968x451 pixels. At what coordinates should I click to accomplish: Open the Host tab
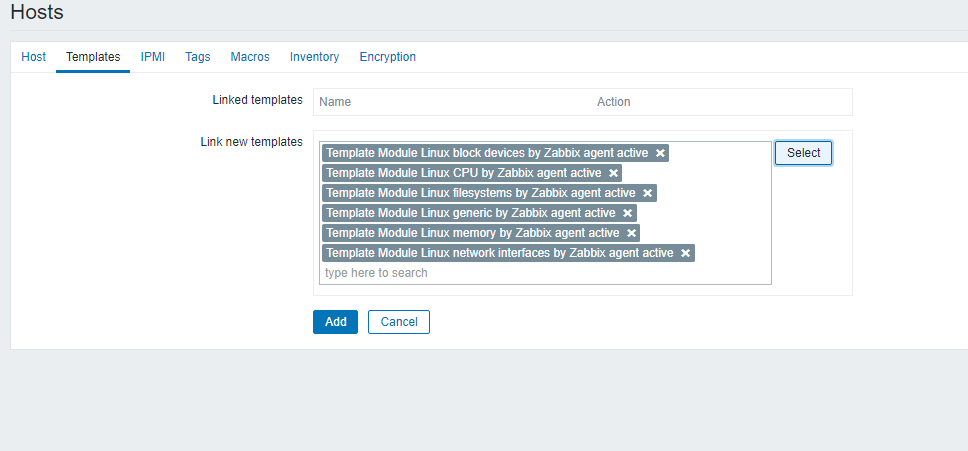click(x=33, y=57)
